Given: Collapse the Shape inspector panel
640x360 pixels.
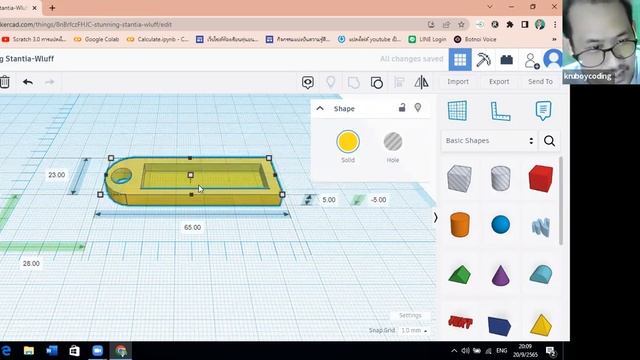Looking at the screenshot, I should (320, 109).
